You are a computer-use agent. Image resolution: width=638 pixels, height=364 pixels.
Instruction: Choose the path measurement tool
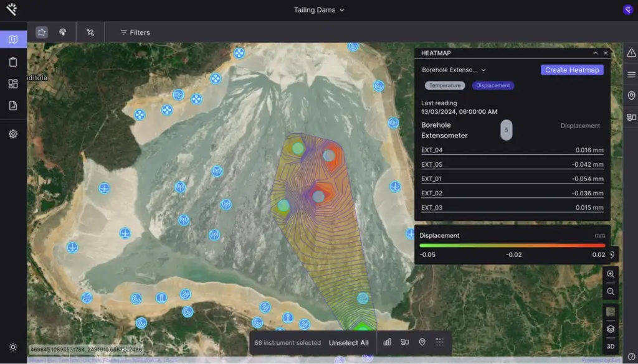click(90, 32)
